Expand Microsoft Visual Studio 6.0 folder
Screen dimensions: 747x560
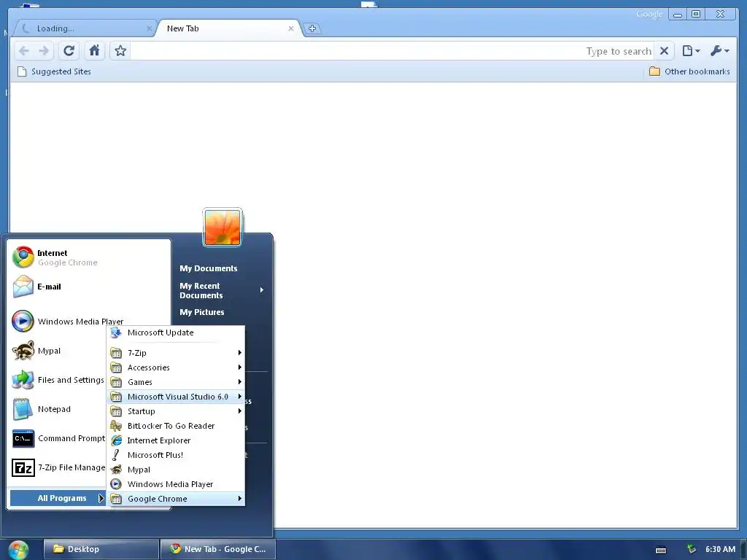tap(176, 397)
